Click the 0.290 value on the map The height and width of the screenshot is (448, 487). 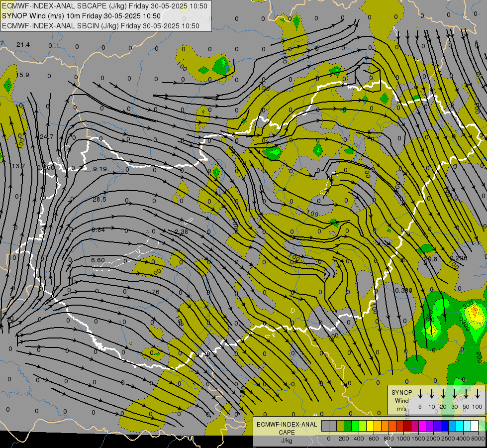459,258
